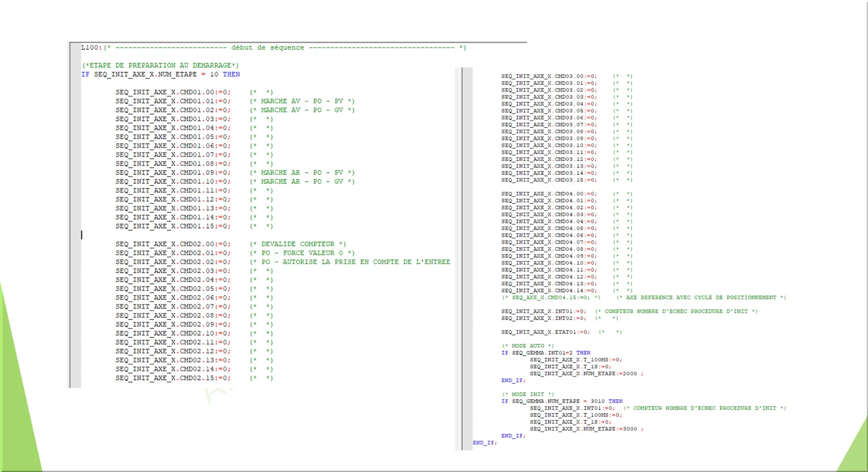Place cursor on SEQ_INIT_AXE_X.CMD01.03:=0 line

click(x=173, y=119)
